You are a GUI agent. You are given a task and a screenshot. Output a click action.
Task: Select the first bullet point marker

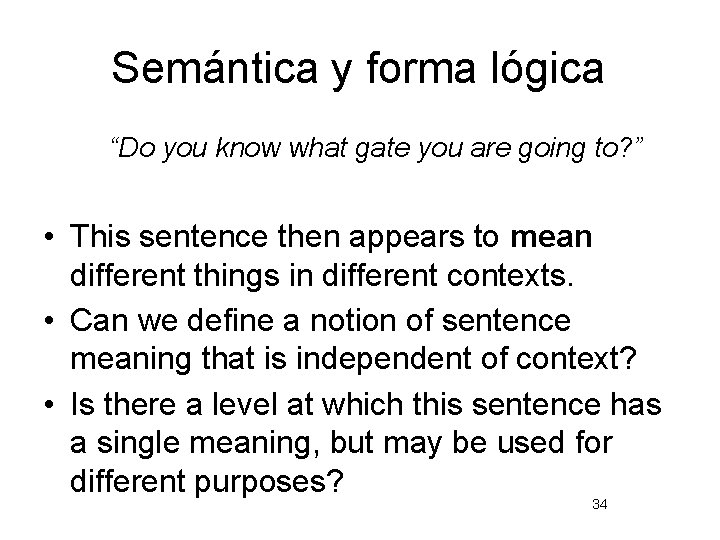point(50,237)
